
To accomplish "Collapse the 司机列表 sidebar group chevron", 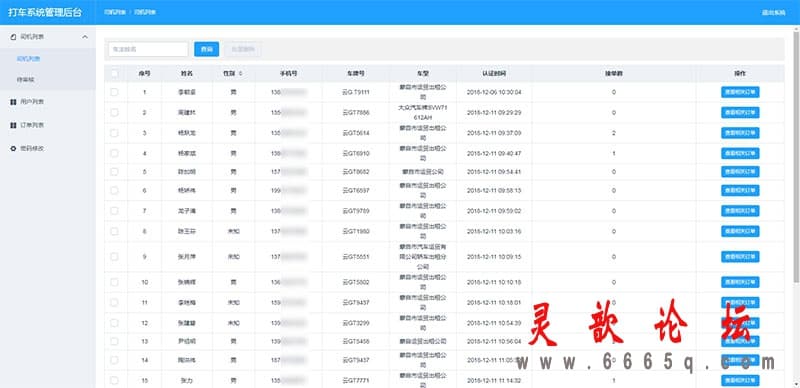I will [85, 37].
